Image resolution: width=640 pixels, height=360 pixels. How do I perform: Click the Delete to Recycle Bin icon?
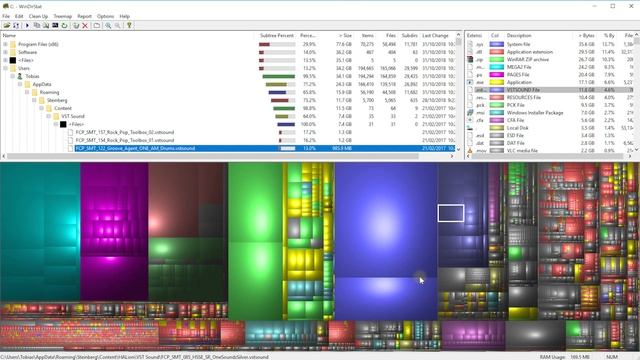coord(76,25)
